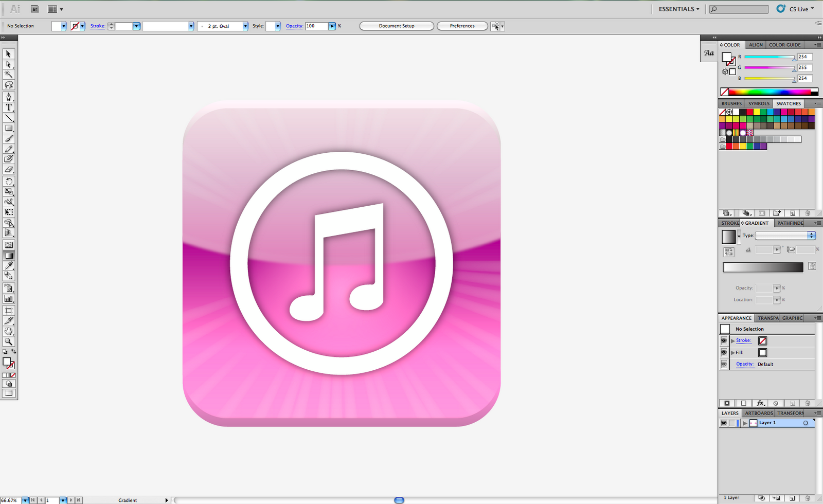The width and height of the screenshot is (823, 504).
Task: Delete swatch using Swatches trash icon
Action: click(807, 213)
